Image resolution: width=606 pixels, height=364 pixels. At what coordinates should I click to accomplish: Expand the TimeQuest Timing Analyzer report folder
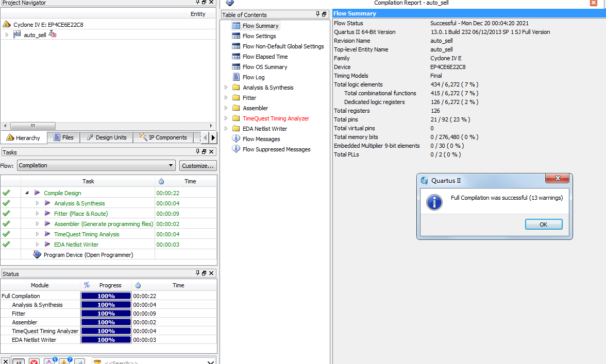click(x=226, y=118)
